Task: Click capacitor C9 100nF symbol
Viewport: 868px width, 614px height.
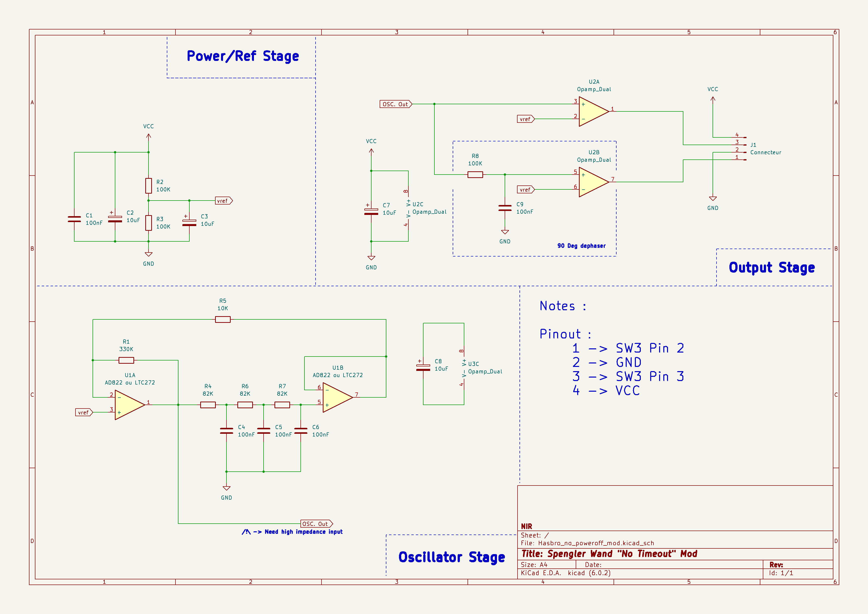Action: pyautogui.click(x=505, y=208)
